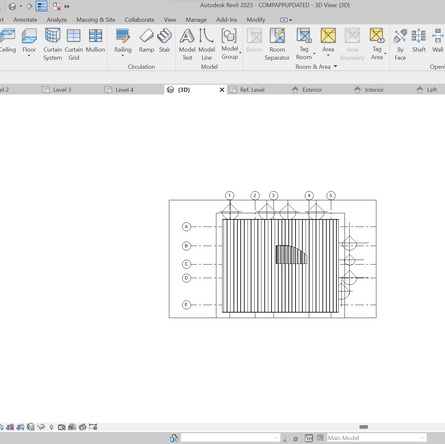The height and width of the screenshot is (444, 445).
Task: Open the 3D view dropdown arrow in the quick access toolbar
Action: (x=21, y=6)
